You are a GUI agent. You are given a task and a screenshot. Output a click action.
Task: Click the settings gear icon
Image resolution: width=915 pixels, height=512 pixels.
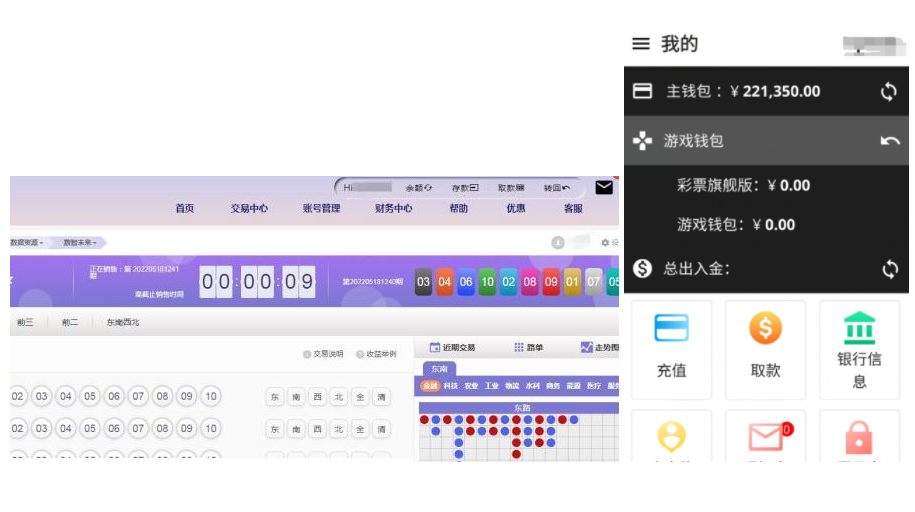(605, 243)
